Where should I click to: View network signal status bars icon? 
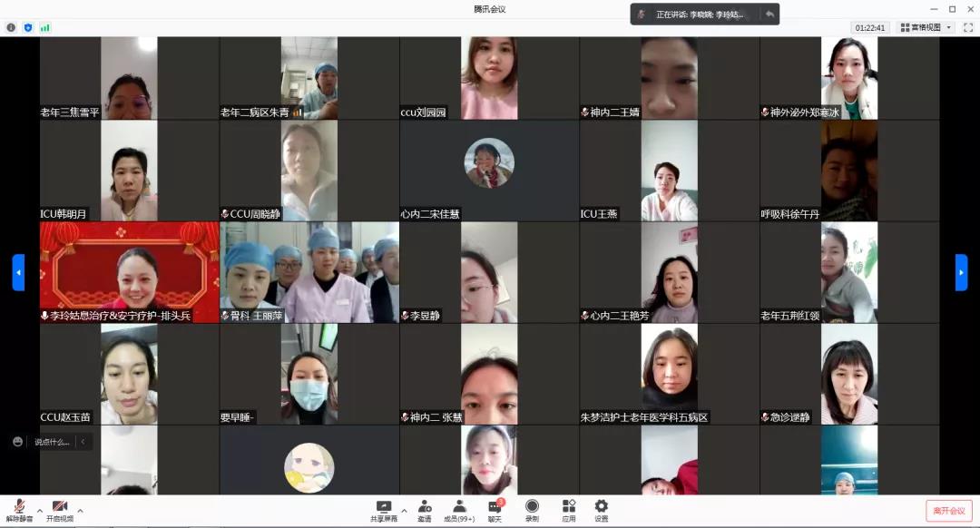click(x=44, y=27)
